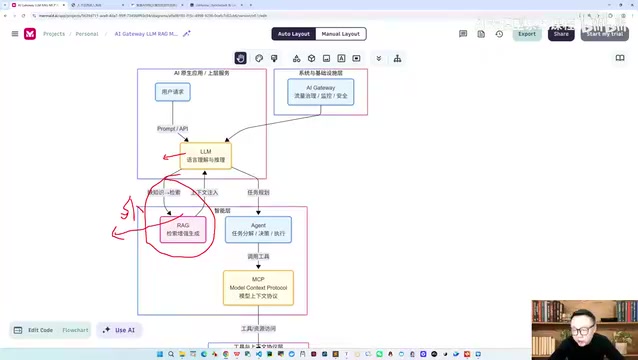Open the hamburger menu
638x360 pixels.
[x=15, y=34]
